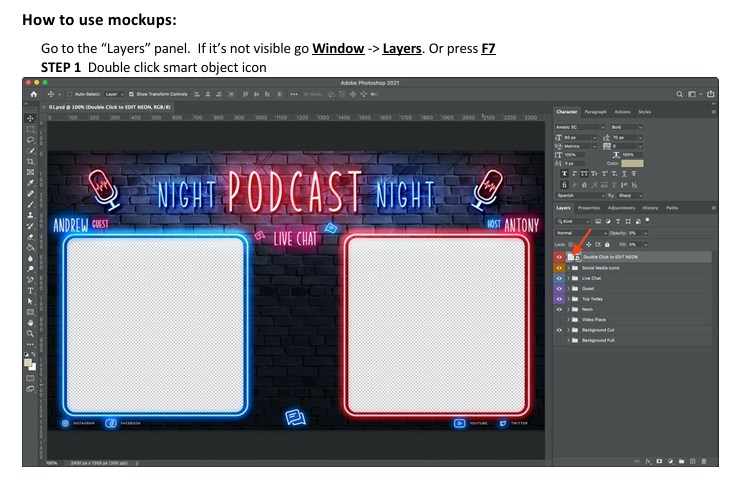Select the Frame tool
The width and height of the screenshot is (736, 484).
click(31, 172)
